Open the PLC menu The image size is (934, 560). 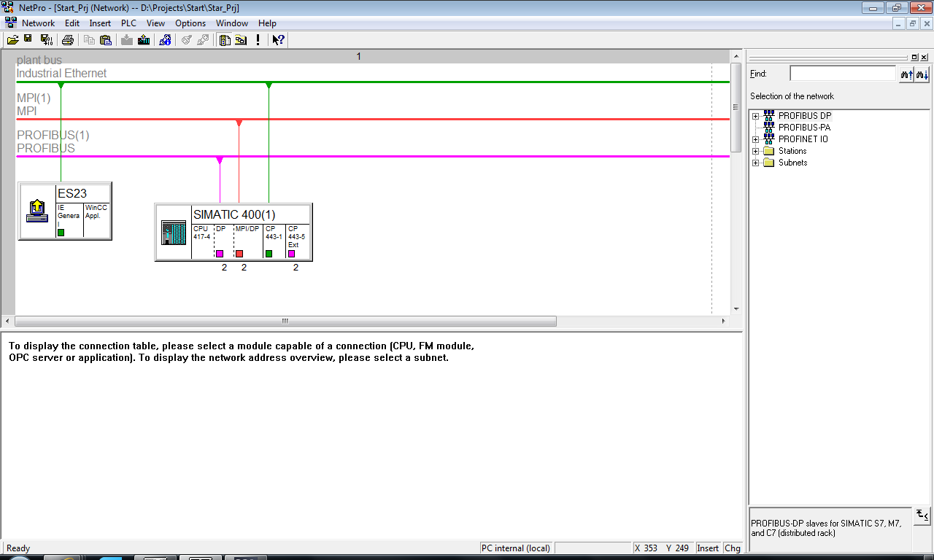click(128, 23)
